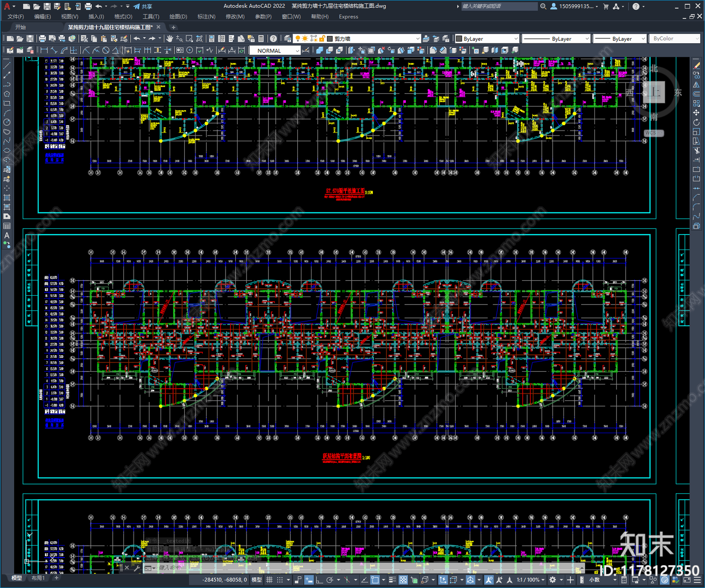Click the WCS label below ViewCube
This screenshot has height=588, width=705.
click(x=654, y=133)
